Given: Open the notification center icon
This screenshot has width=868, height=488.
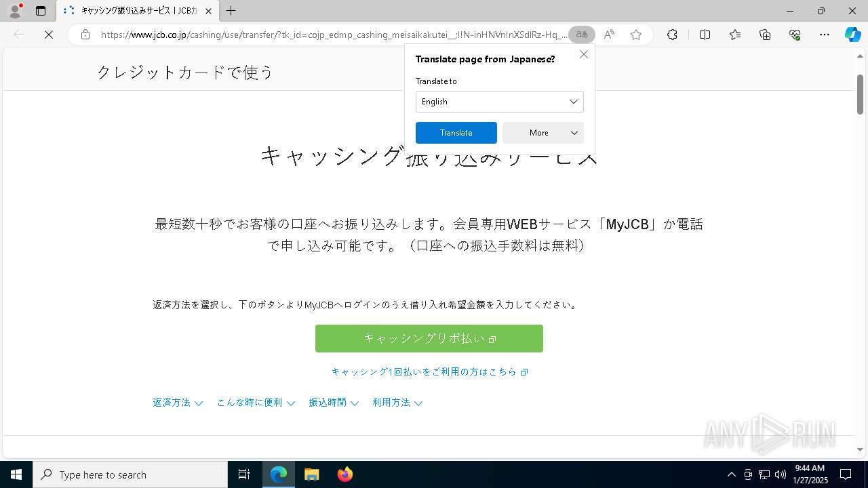Looking at the screenshot, I should (x=846, y=474).
